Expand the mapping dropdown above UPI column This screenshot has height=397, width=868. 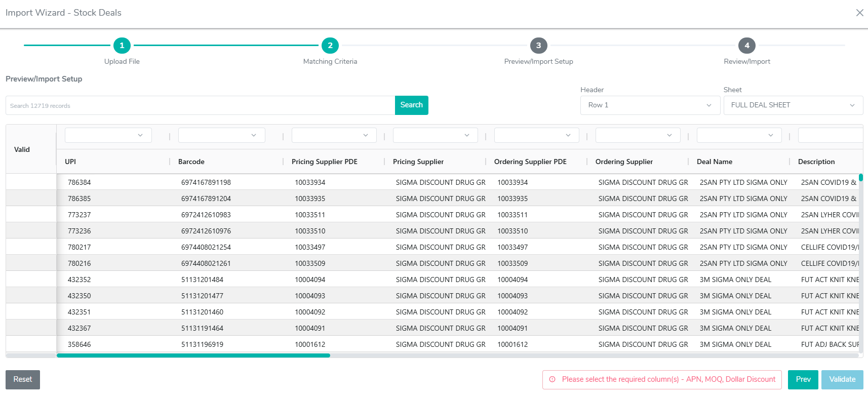pos(108,135)
